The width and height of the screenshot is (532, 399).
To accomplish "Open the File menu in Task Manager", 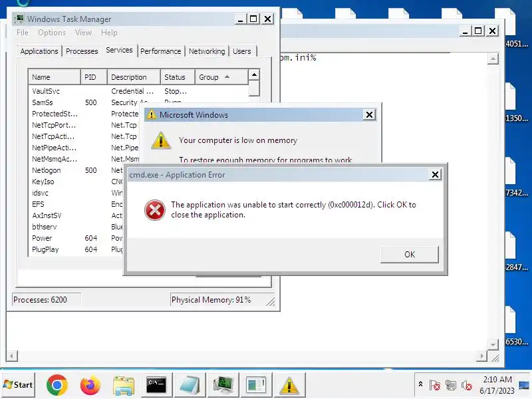I will pos(23,33).
